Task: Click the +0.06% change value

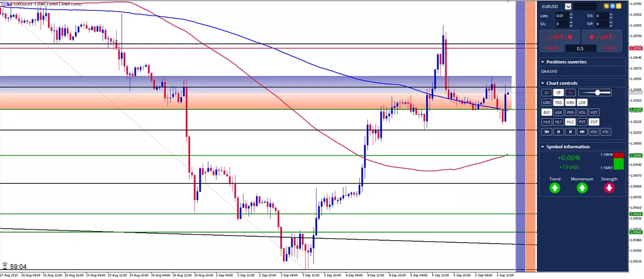Action: (x=568, y=158)
